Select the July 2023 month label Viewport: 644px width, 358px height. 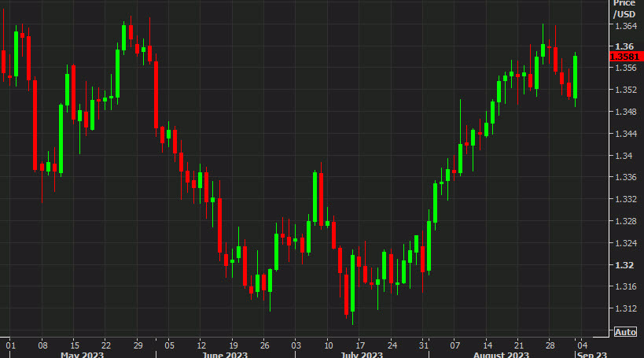pyautogui.click(x=362, y=355)
